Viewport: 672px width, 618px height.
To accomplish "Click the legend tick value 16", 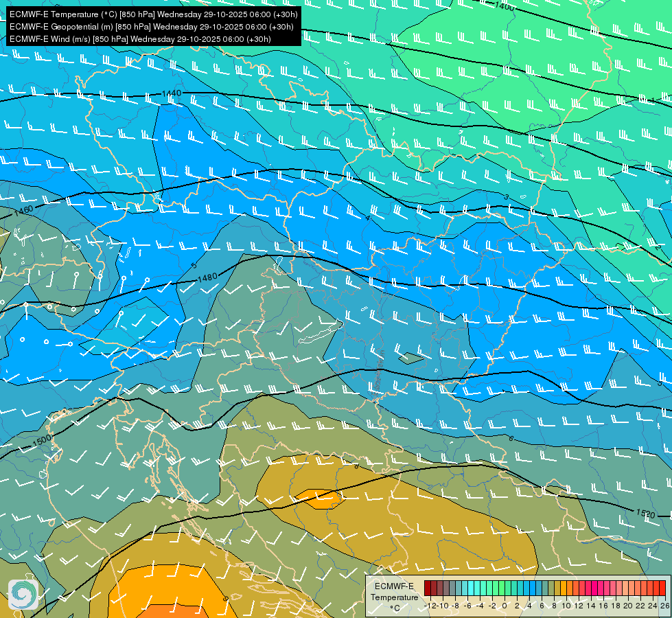I will pos(603,606).
